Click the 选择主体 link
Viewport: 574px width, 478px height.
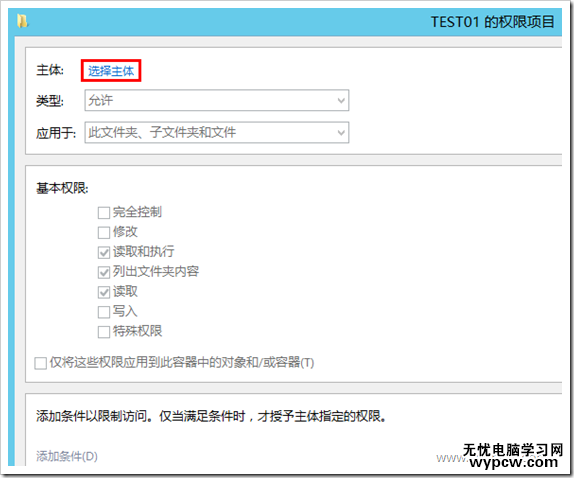(x=111, y=70)
